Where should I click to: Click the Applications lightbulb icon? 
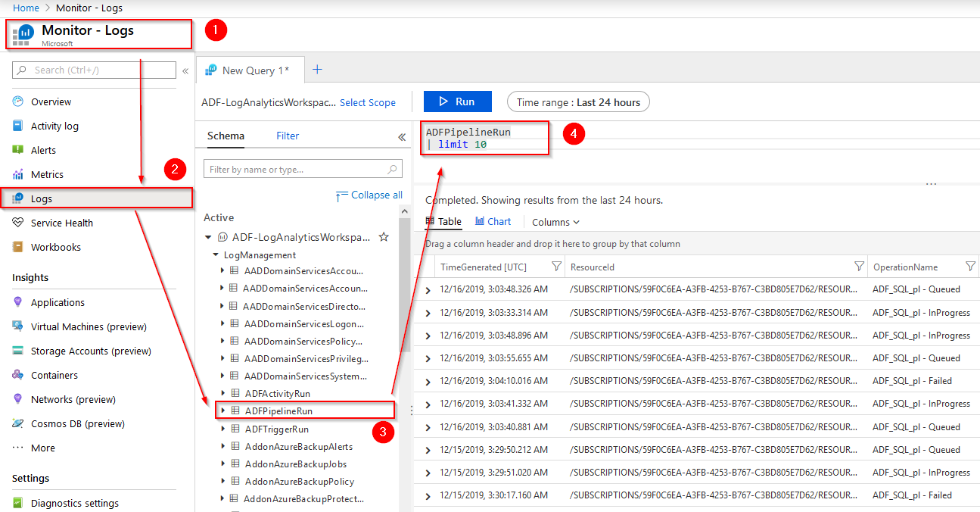(18, 302)
